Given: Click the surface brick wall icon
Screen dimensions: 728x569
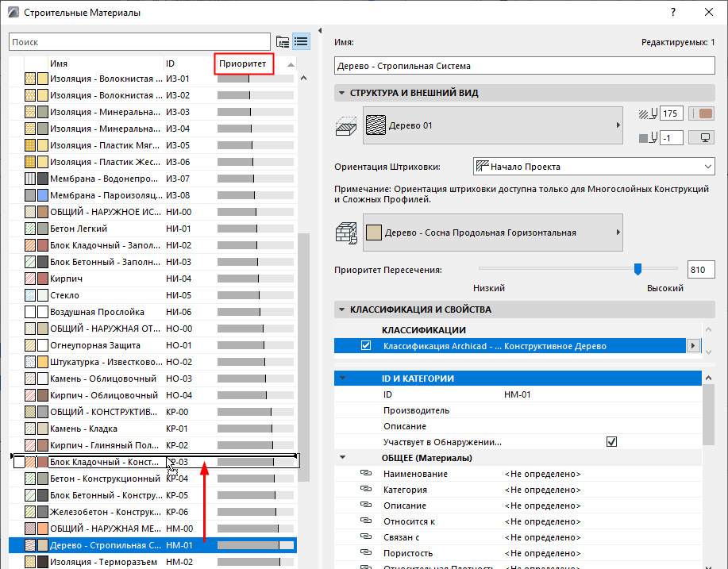Looking at the screenshot, I should click(x=346, y=233).
